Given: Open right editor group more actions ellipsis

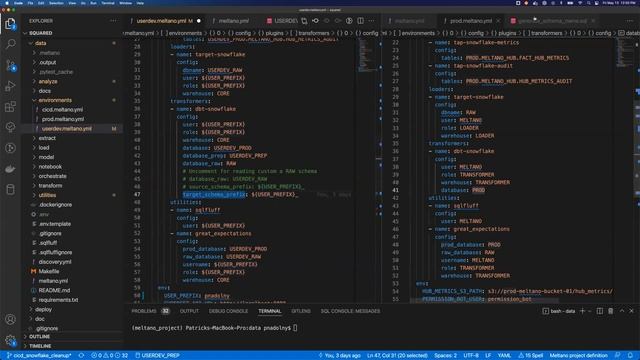Looking at the screenshot, I should [630, 21].
